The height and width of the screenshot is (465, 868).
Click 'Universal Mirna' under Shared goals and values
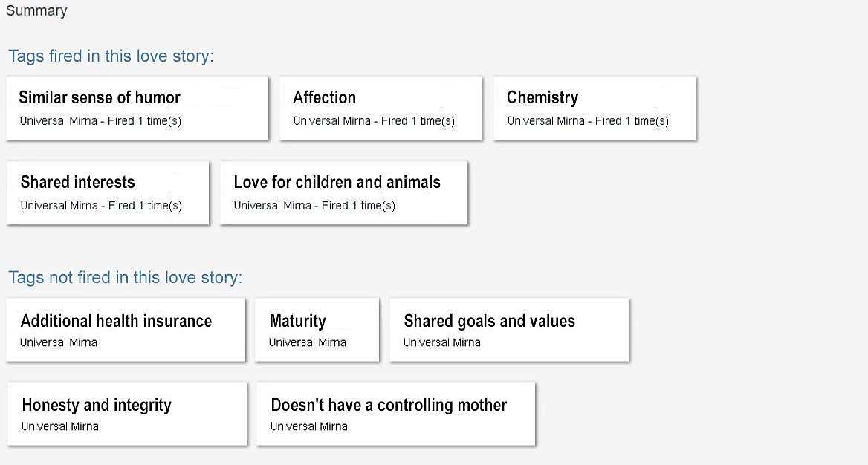point(442,342)
